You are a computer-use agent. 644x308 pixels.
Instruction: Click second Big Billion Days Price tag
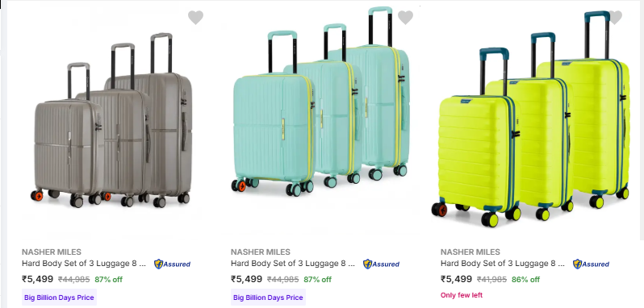268,298
